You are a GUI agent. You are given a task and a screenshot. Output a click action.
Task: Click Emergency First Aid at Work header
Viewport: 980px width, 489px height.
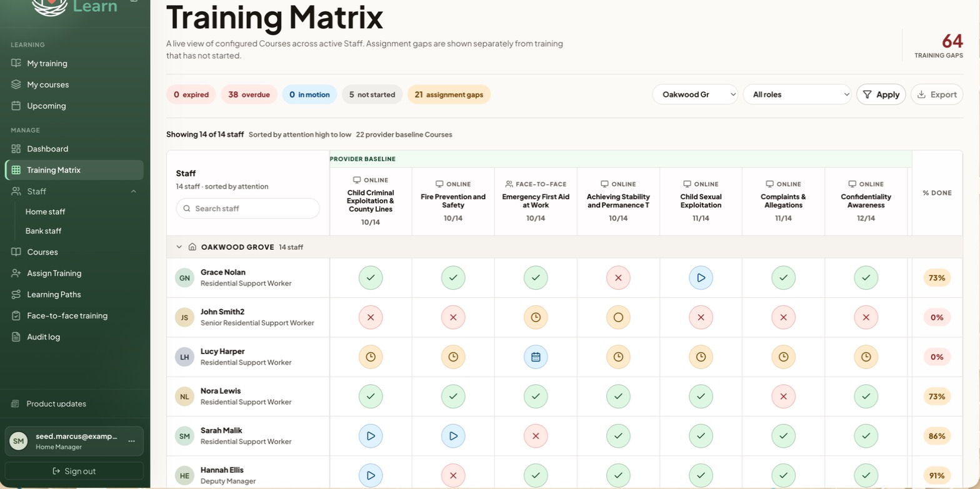tap(536, 200)
